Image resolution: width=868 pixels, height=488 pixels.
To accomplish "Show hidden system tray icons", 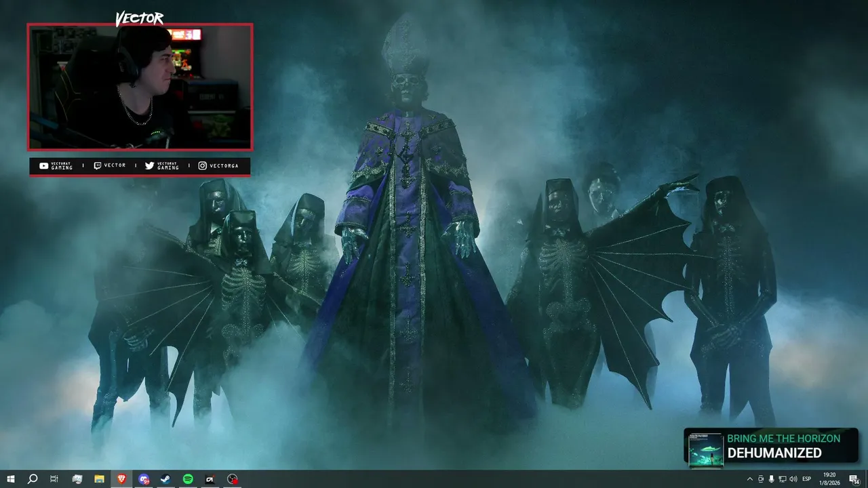I will click(x=749, y=479).
